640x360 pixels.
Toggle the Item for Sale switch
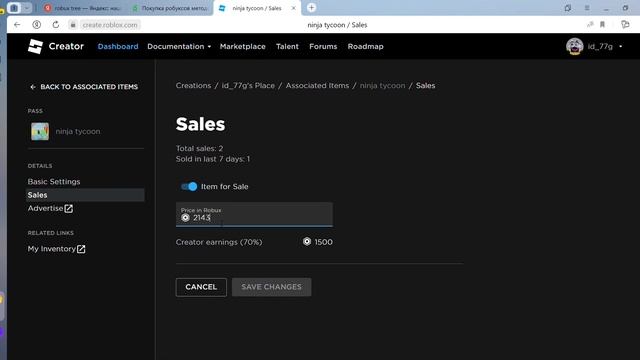click(189, 187)
